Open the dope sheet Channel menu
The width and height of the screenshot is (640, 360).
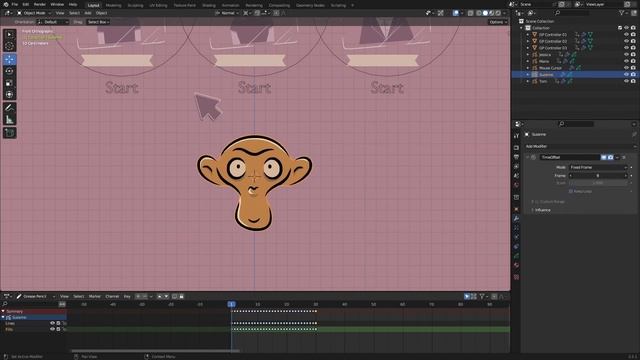(x=112, y=296)
